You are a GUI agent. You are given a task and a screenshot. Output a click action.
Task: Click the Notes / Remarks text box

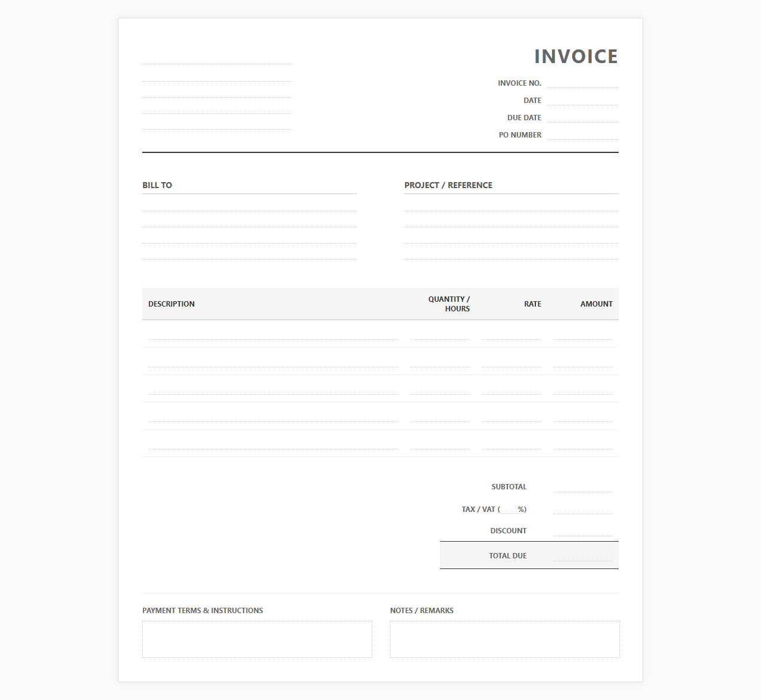coord(505,639)
